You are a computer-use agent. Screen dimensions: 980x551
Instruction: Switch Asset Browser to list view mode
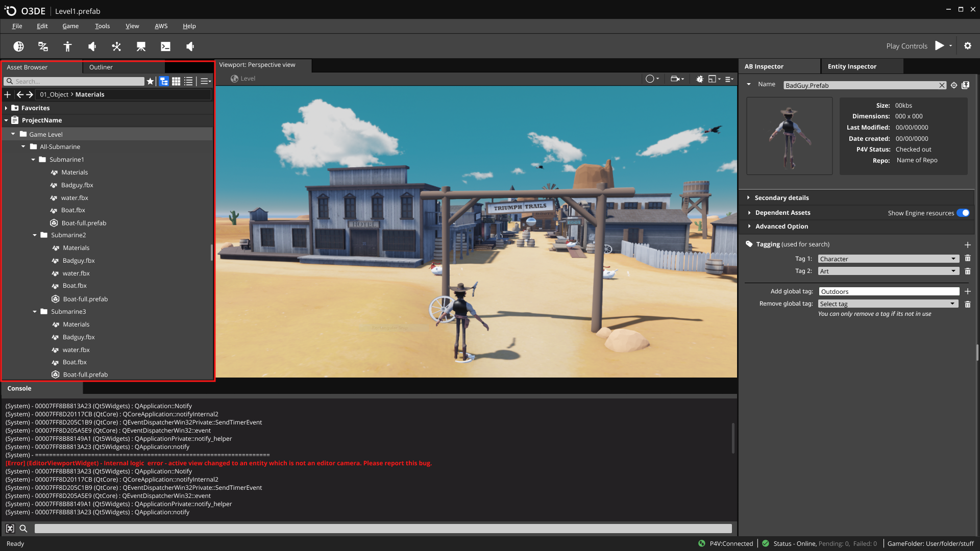tap(188, 81)
